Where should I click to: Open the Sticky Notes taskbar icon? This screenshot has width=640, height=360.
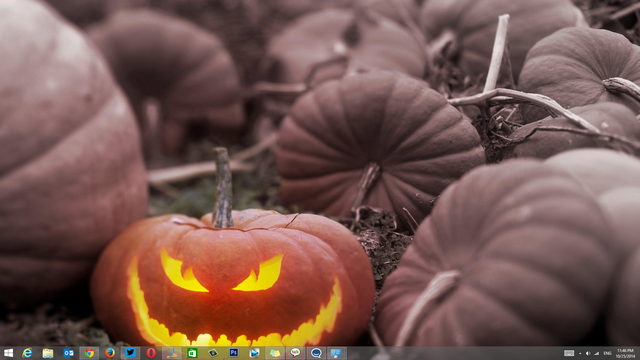coord(275,353)
